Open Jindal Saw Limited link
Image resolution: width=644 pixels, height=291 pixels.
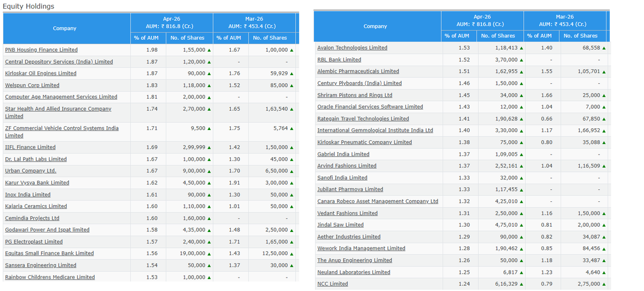340,225
